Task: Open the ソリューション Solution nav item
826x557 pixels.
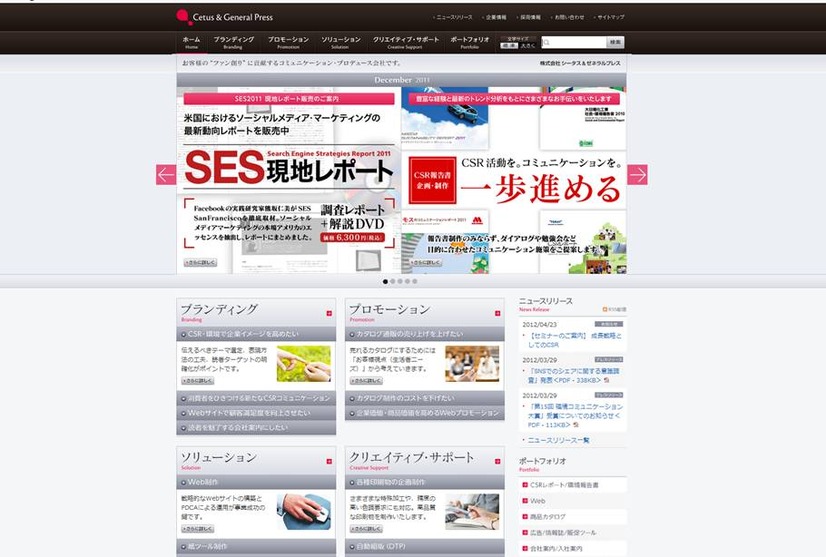Action: pos(341,43)
